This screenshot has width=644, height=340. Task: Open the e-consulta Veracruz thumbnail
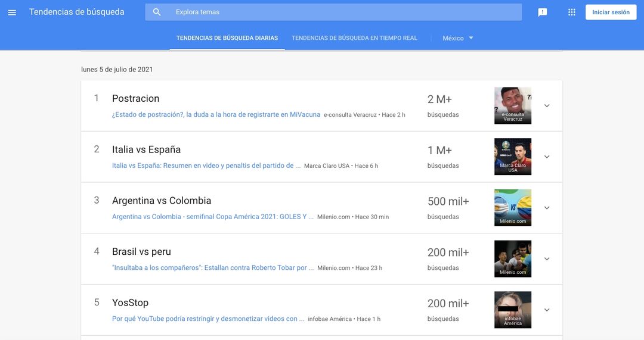click(x=513, y=106)
